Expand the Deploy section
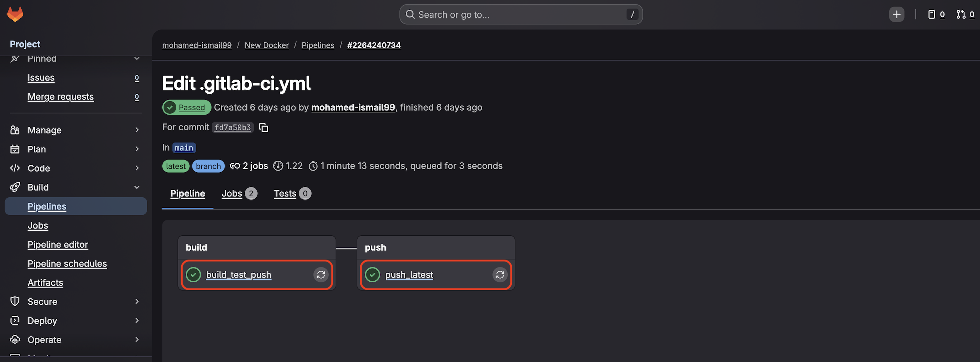Image resolution: width=980 pixels, height=362 pixels. pyautogui.click(x=137, y=320)
